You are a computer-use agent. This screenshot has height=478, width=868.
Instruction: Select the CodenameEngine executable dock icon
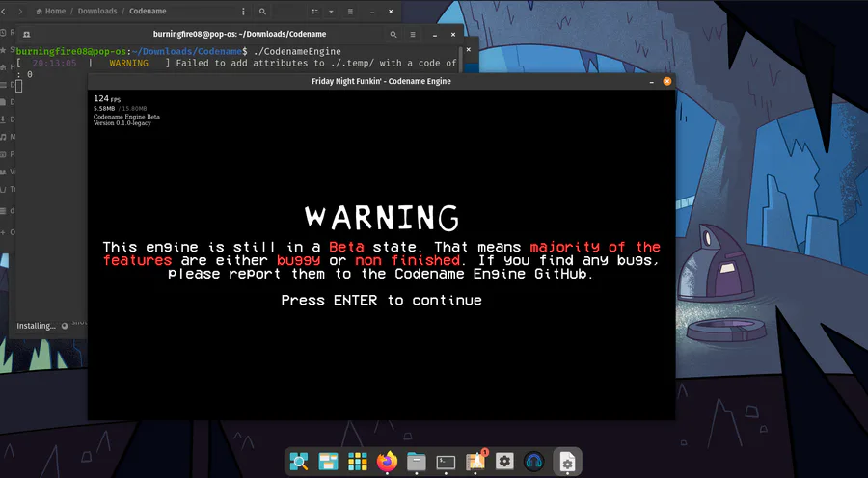point(567,462)
